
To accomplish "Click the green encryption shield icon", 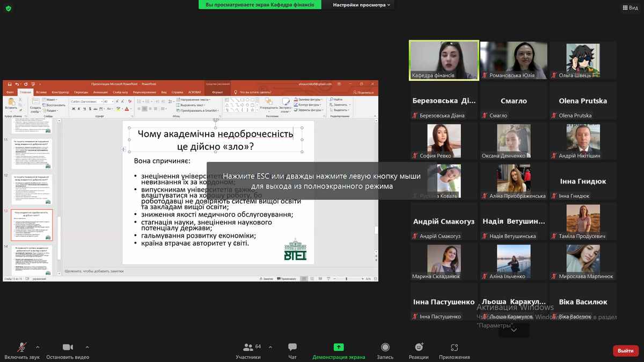I will point(8,8).
